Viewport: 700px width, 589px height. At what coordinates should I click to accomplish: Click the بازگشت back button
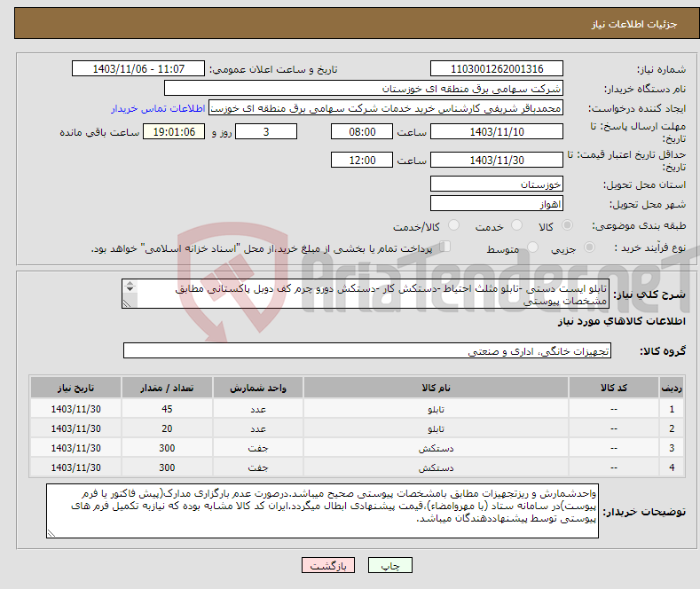tap(328, 565)
